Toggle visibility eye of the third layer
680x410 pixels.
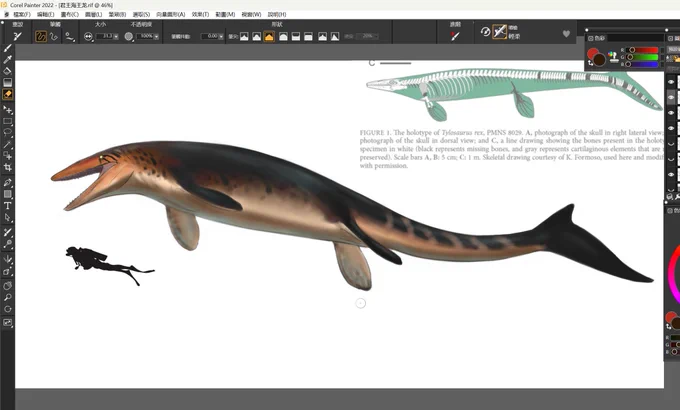(x=671, y=113)
